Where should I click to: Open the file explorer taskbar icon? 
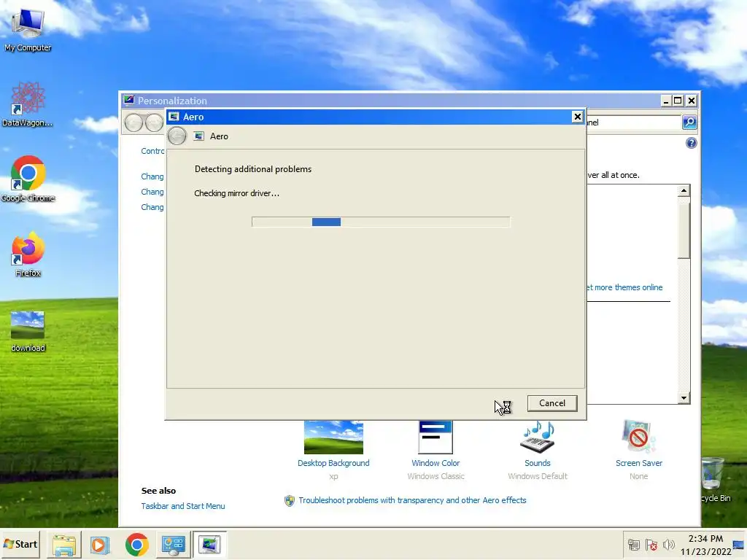[x=64, y=544]
